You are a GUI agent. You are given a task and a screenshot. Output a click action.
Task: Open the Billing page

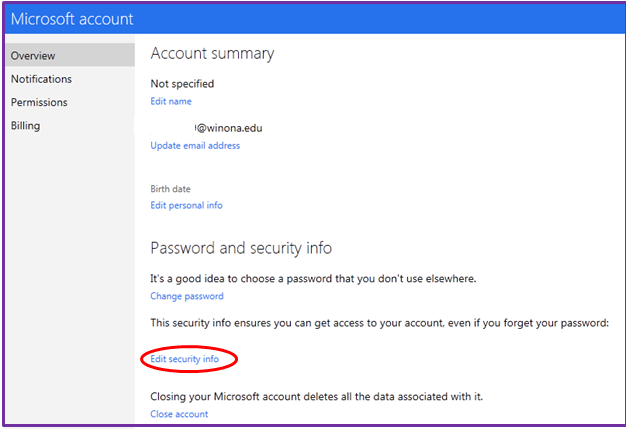[x=25, y=125]
